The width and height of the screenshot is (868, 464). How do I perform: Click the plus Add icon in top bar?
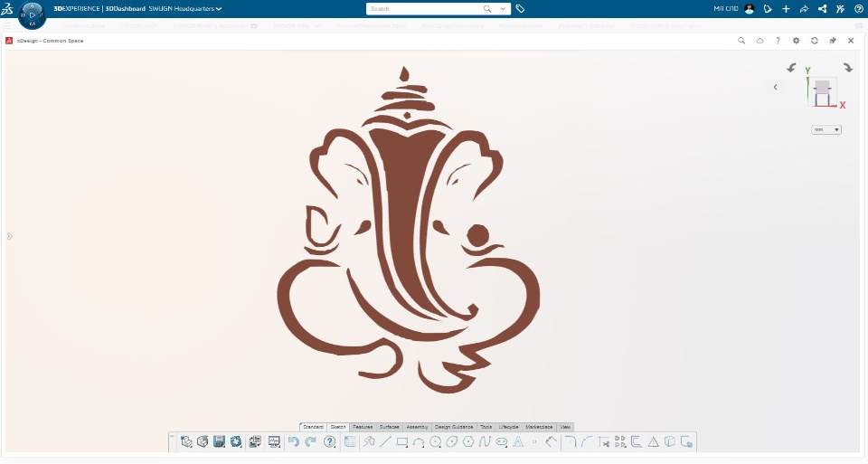(x=786, y=9)
